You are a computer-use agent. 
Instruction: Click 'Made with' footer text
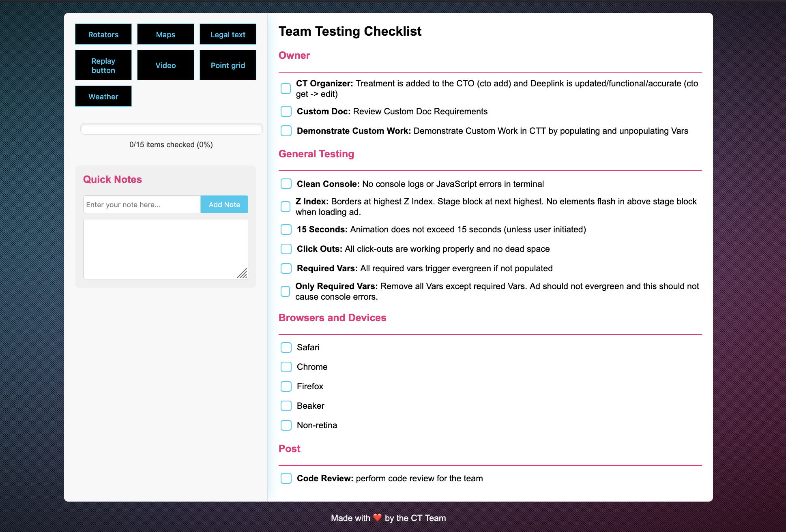[x=350, y=518]
